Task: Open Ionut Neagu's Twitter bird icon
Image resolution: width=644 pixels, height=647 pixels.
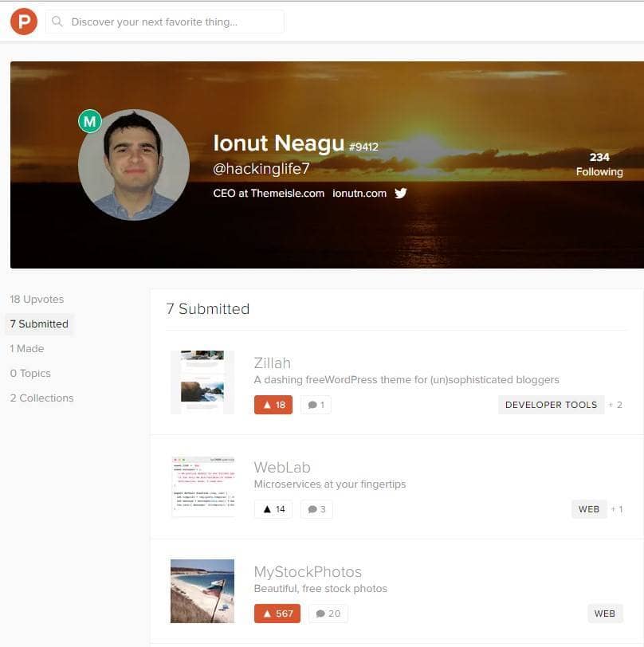Action: pyautogui.click(x=400, y=193)
